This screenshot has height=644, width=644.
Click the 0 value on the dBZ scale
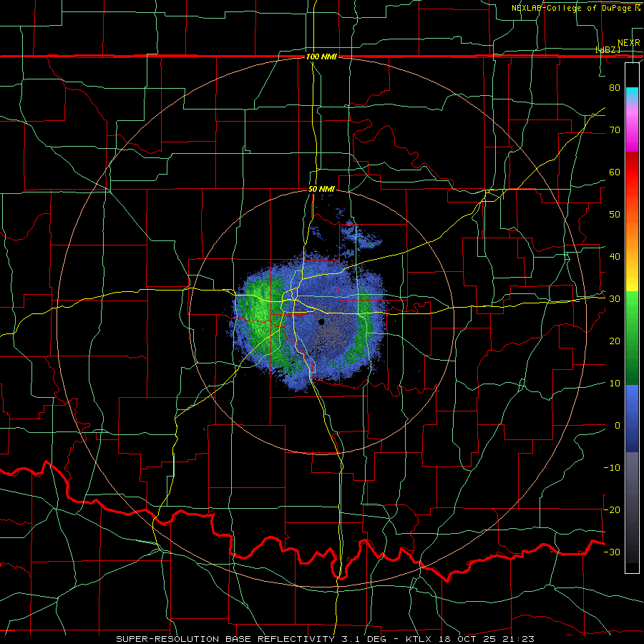pos(618,426)
